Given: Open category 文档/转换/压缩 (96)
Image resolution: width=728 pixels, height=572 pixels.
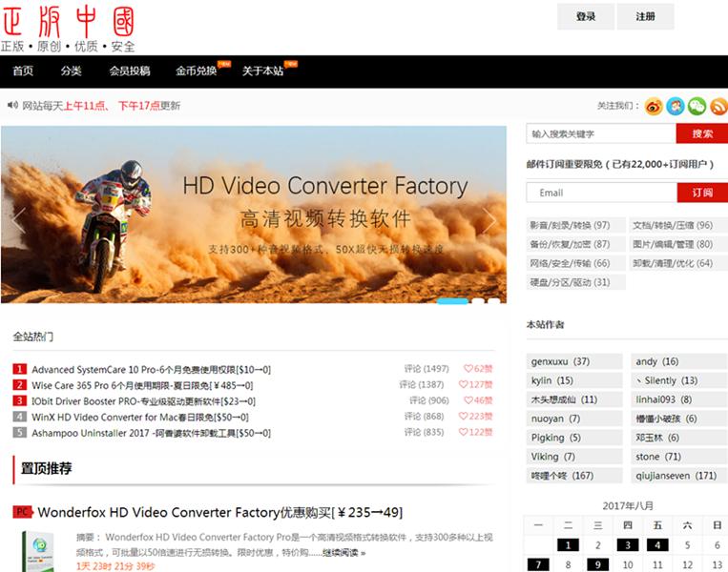Looking at the screenshot, I should coord(678,225).
